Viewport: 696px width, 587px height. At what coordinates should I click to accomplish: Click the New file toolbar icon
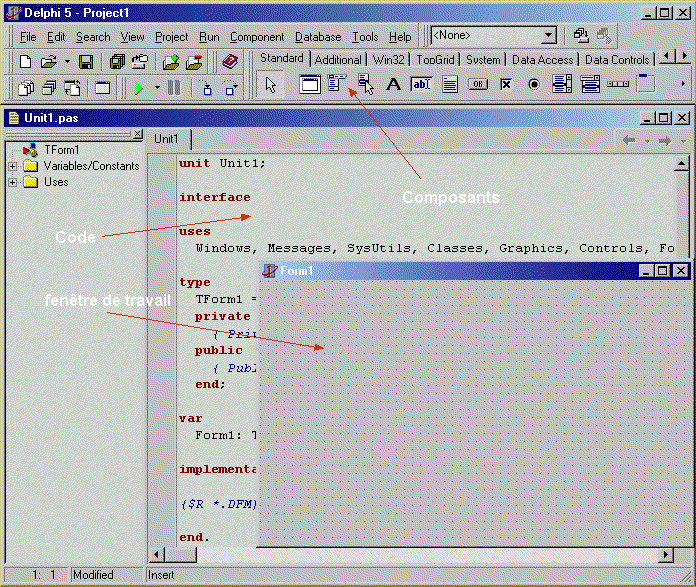pyautogui.click(x=25, y=61)
